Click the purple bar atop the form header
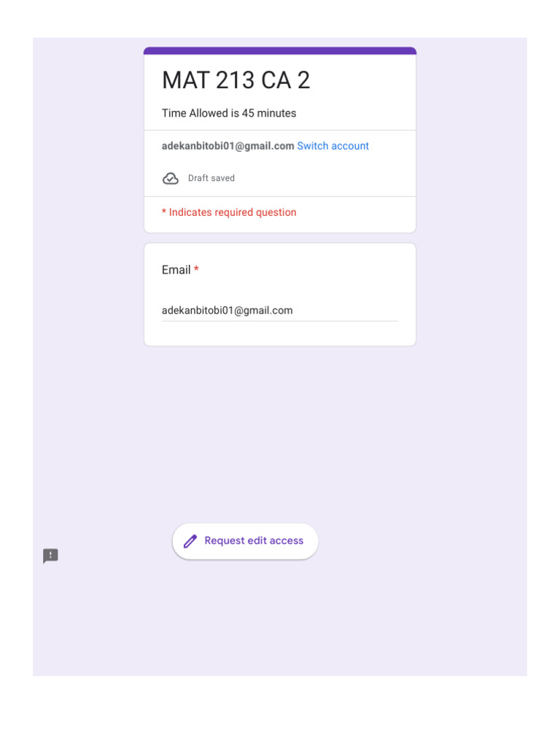Viewport: 560px width, 747px height. click(x=280, y=51)
